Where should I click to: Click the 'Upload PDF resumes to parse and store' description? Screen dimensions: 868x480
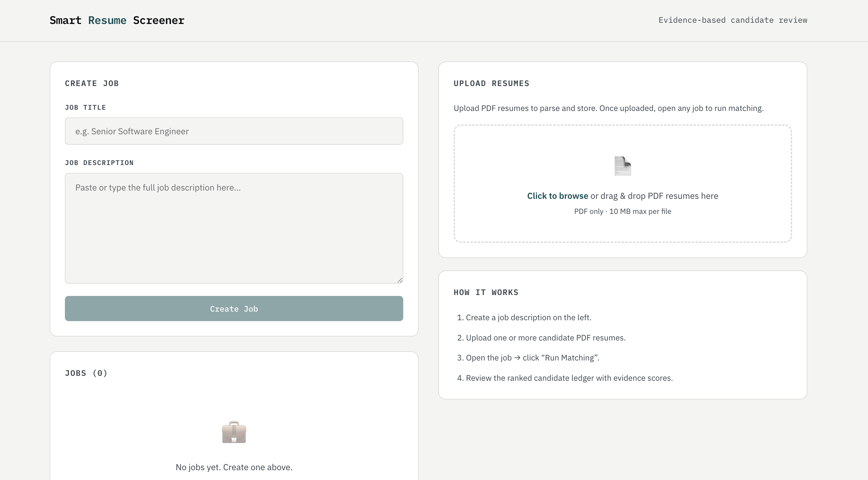click(608, 108)
